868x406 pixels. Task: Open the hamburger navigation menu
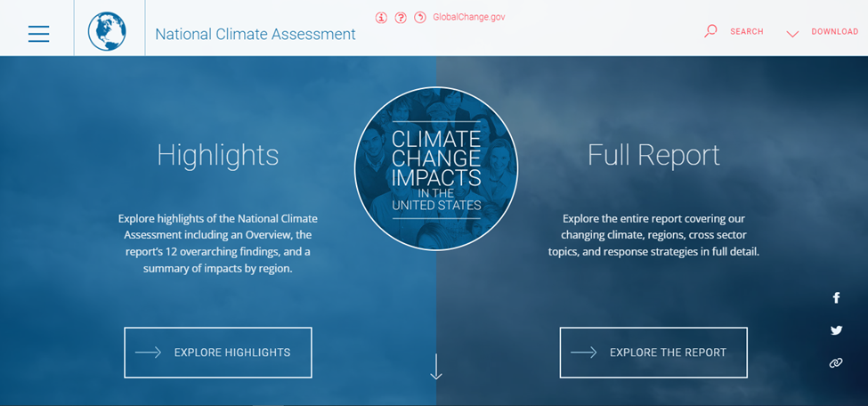click(39, 34)
